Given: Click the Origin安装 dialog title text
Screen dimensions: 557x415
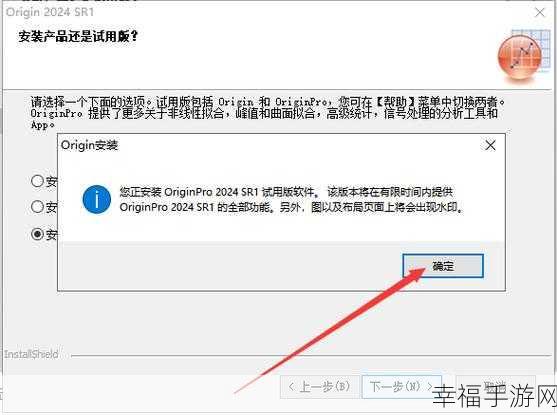Looking at the screenshot, I should [x=90, y=145].
